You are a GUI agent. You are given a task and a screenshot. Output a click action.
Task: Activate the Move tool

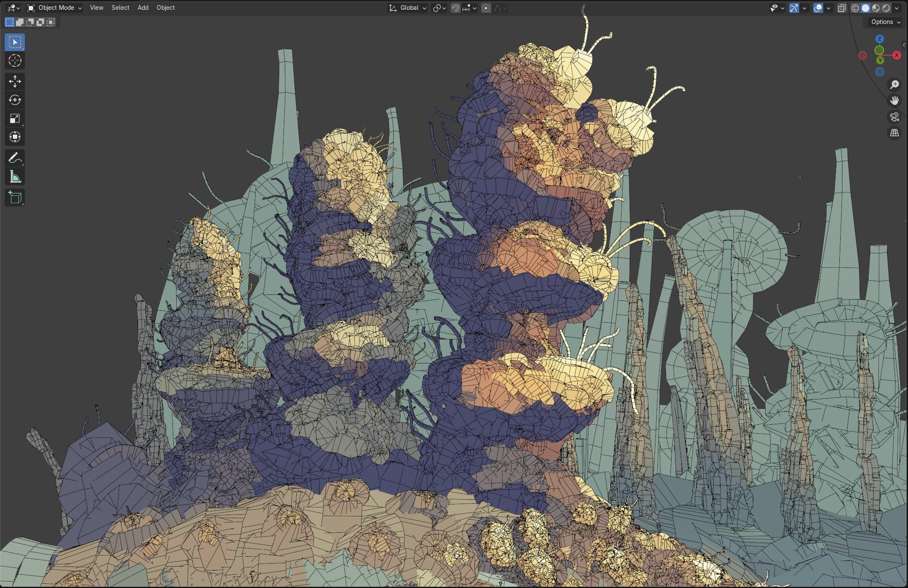(x=15, y=81)
